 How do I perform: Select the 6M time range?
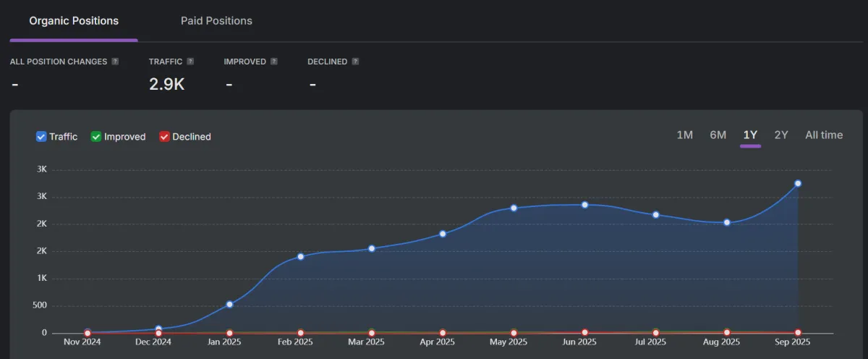click(718, 135)
